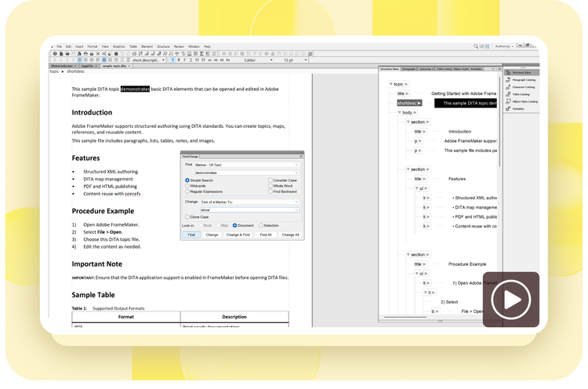
Task: Collapse the topic node in Structure View
Action: point(390,84)
